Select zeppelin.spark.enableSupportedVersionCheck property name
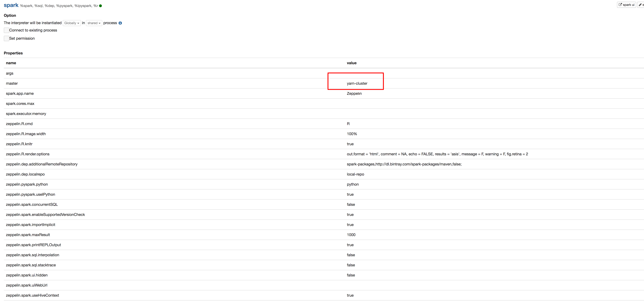Screen dimensions: 644x301 pyautogui.click(x=45, y=215)
